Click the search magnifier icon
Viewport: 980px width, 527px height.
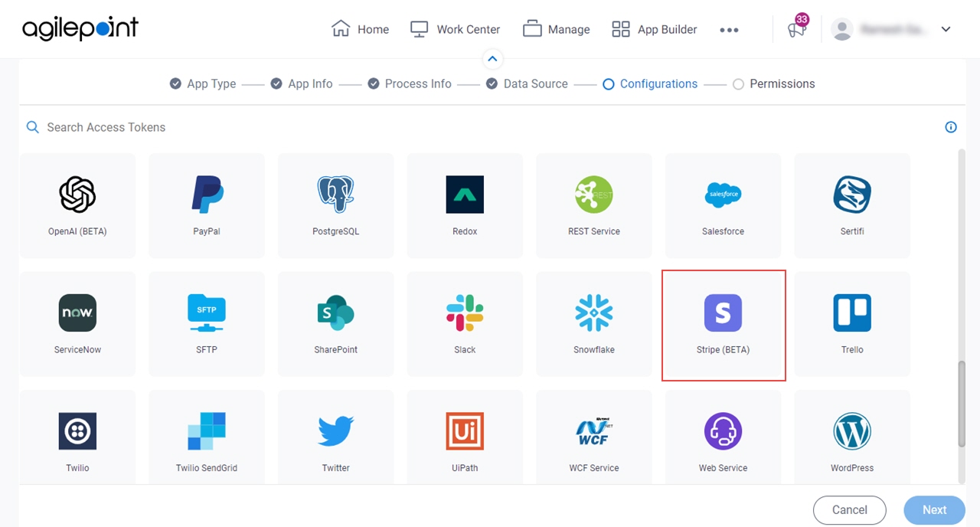click(33, 127)
